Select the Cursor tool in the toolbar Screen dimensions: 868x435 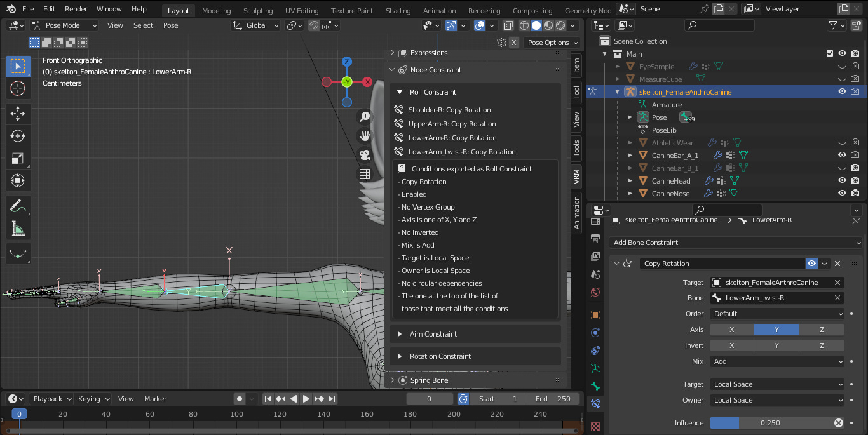pos(18,88)
